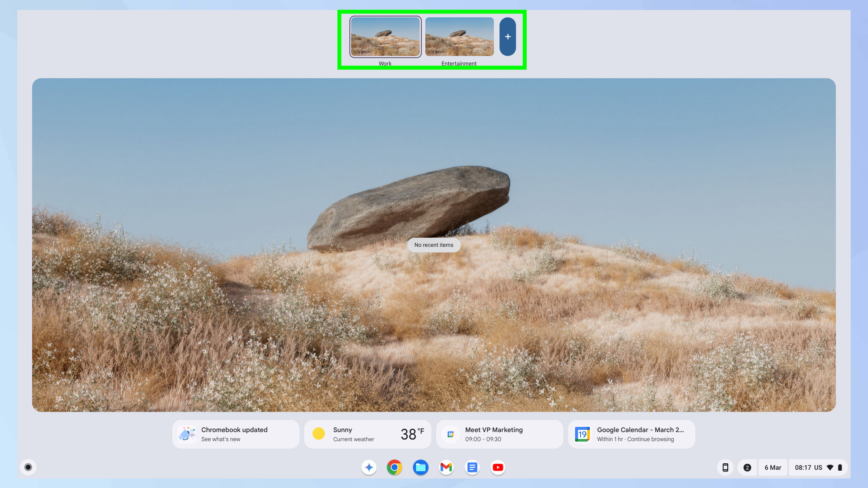Switch to the Entertainment desk thumbnail
Image resolution: width=868 pixels, height=488 pixels.
click(459, 37)
